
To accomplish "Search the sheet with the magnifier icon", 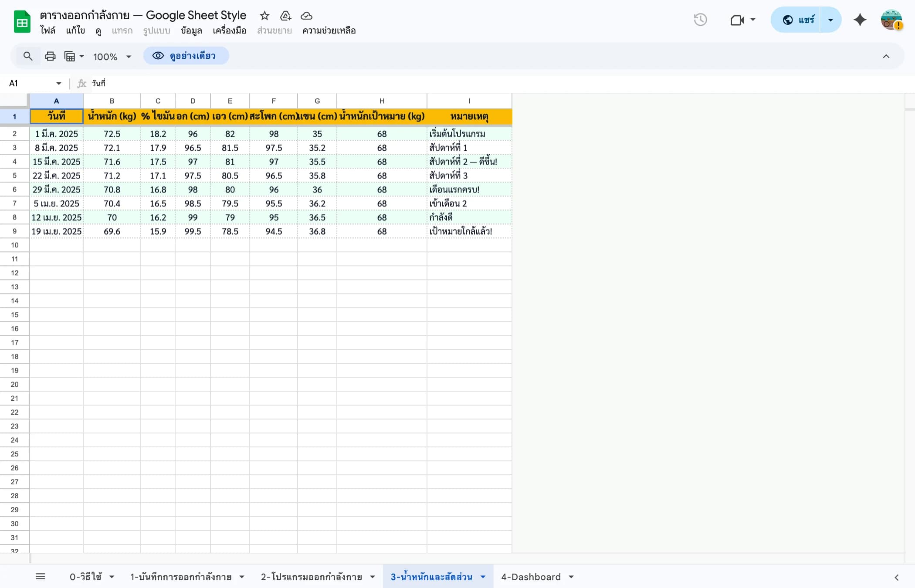I will click(x=28, y=56).
